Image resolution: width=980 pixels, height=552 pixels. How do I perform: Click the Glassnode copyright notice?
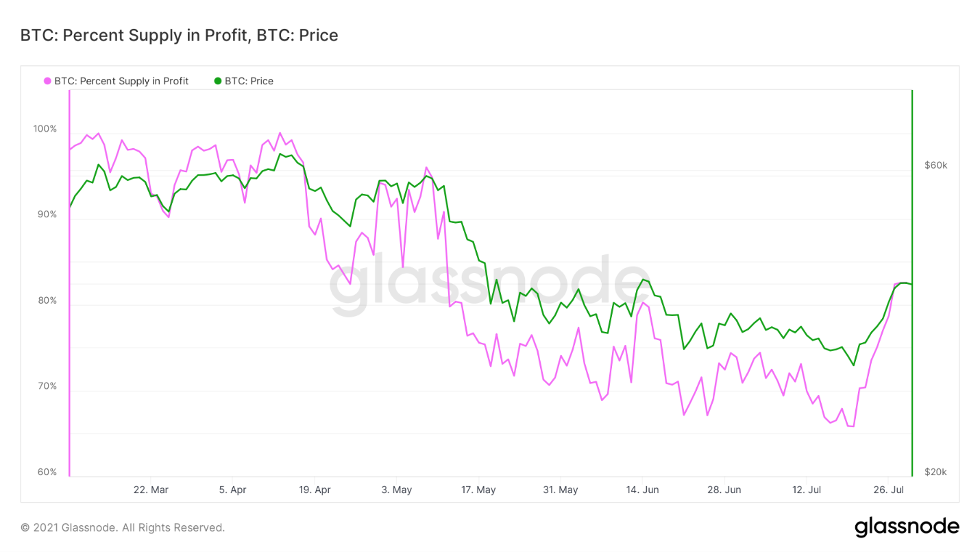[123, 527]
